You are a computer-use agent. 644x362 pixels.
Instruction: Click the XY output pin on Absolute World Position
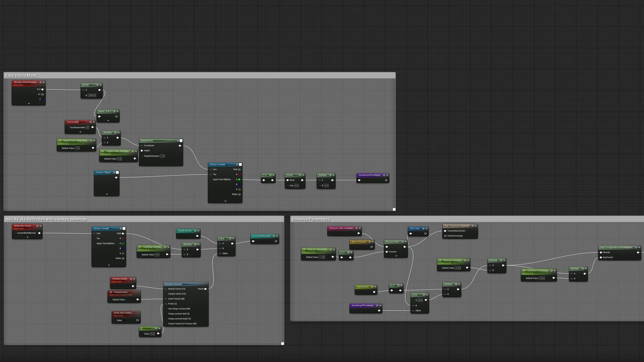pos(42,94)
